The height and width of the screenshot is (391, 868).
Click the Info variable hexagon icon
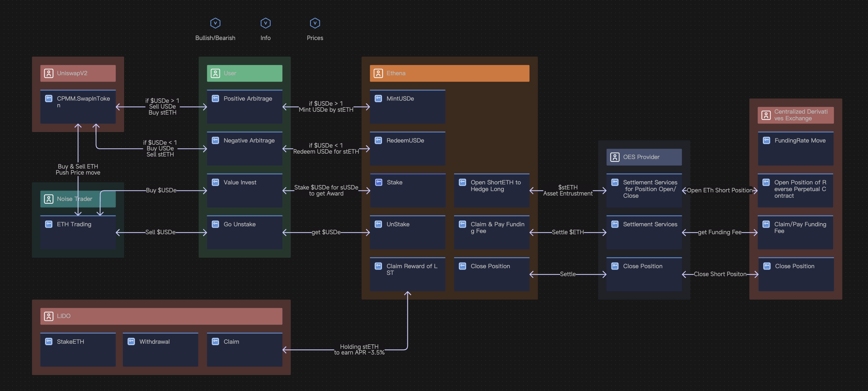click(265, 23)
